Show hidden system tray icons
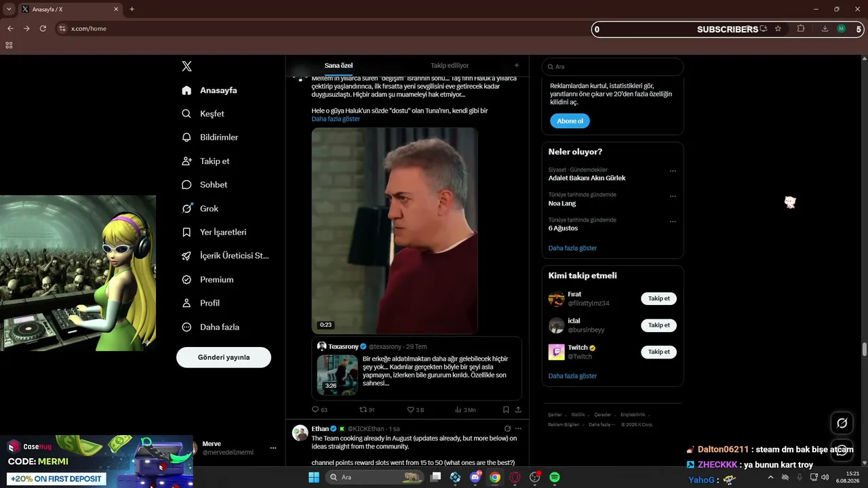The image size is (868, 488). pyautogui.click(x=770, y=477)
